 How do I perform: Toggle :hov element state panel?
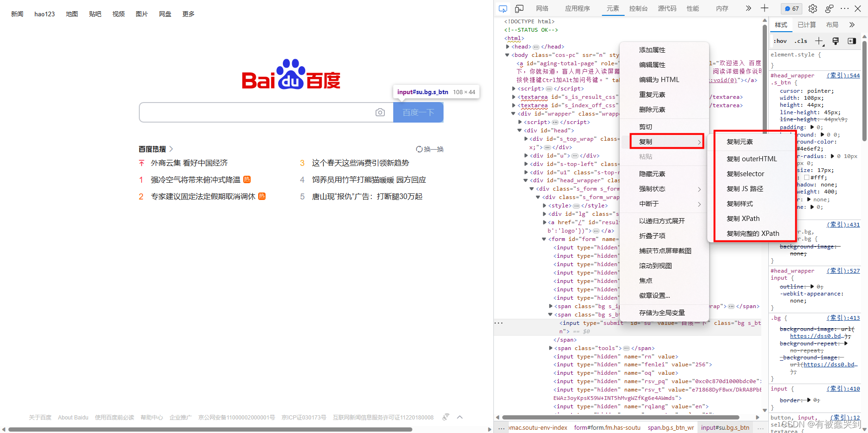(x=780, y=41)
